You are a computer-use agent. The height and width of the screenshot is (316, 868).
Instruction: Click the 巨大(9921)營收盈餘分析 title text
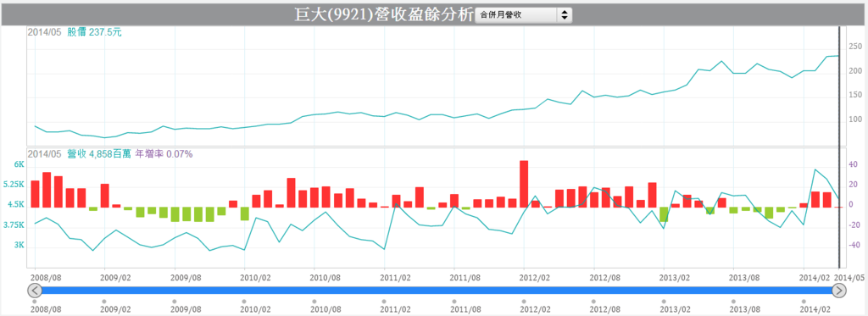(383, 14)
